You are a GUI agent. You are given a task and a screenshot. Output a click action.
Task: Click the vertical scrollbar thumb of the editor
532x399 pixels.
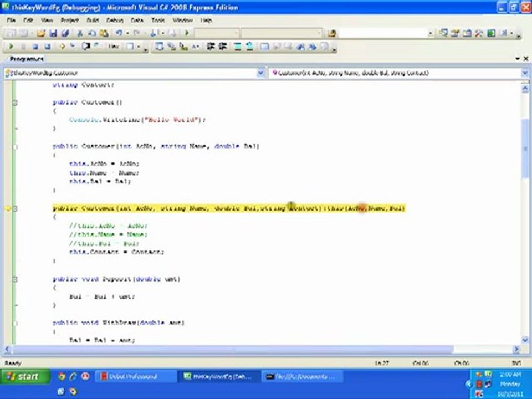pyautogui.click(x=525, y=149)
